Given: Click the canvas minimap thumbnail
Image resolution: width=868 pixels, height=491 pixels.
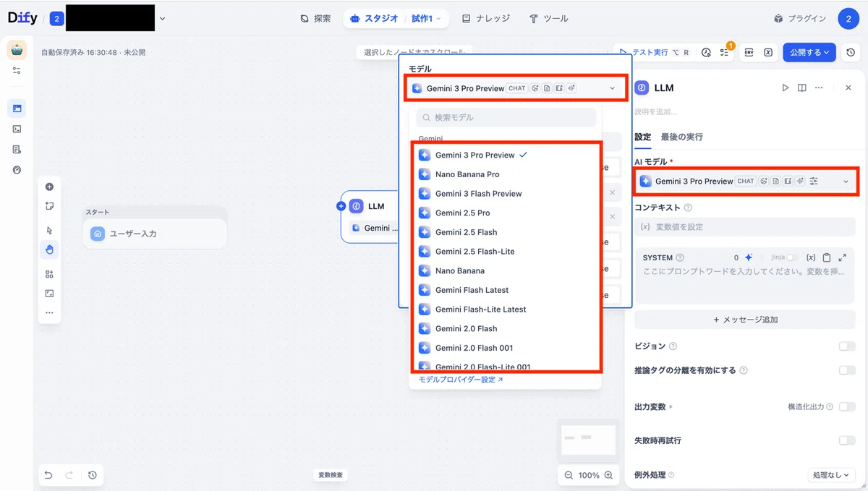Looking at the screenshot, I should (589, 440).
